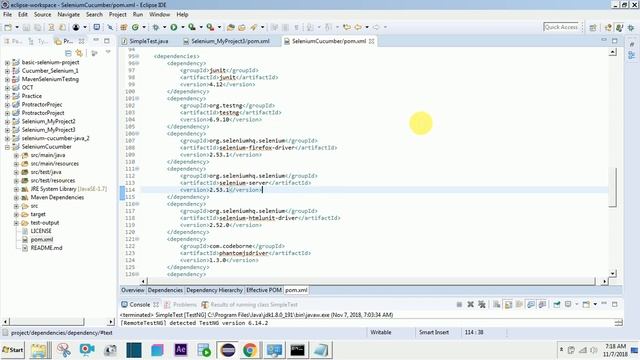Toggle show console on standard output
This screenshot has width=640, height=360.
click(531, 304)
